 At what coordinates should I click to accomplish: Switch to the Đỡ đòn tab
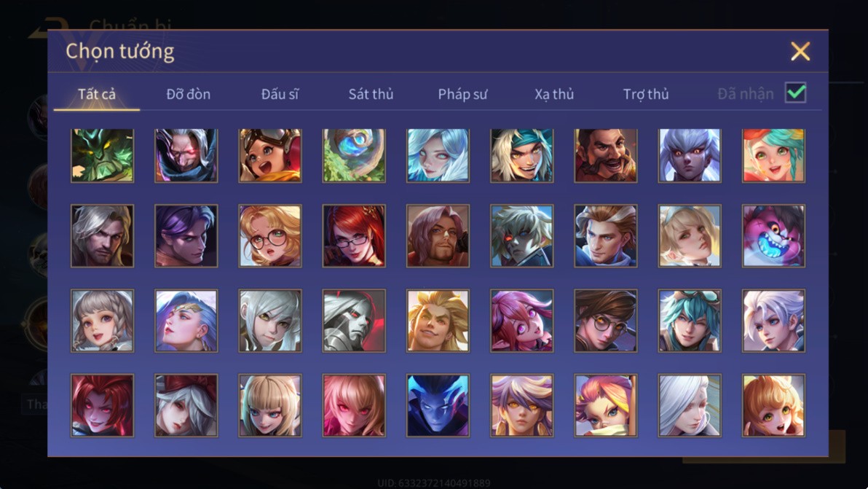pos(188,94)
